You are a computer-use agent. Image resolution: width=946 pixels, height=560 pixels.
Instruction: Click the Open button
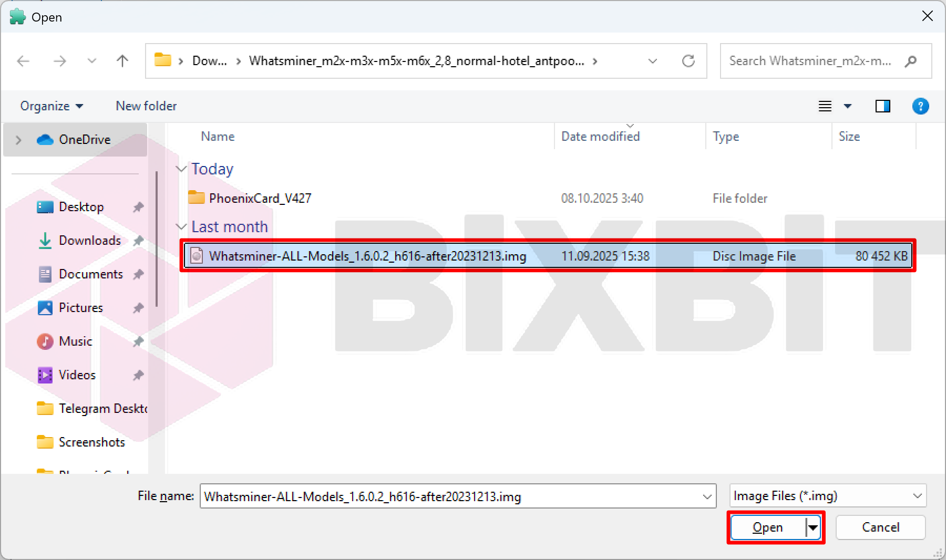tap(768, 527)
